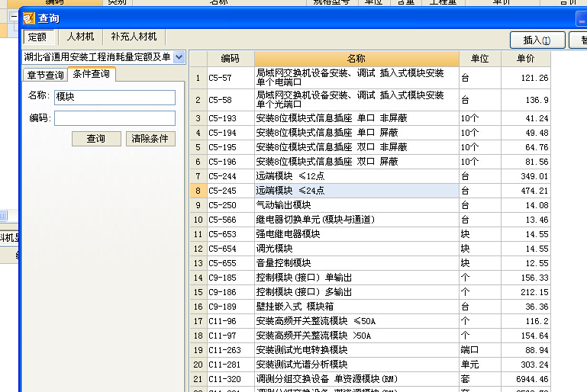Click code cell C9-185
Viewport: 587px width, 392px height.
tap(231, 278)
